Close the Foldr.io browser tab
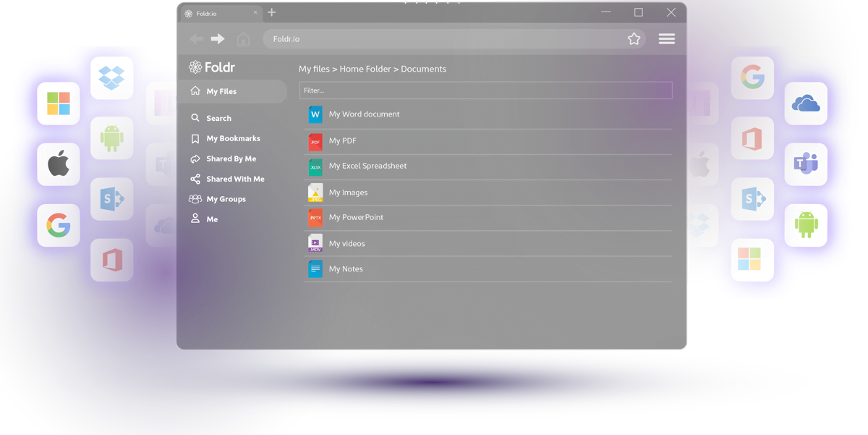Viewport: 868px width, 435px height. (x=255, y=12)
